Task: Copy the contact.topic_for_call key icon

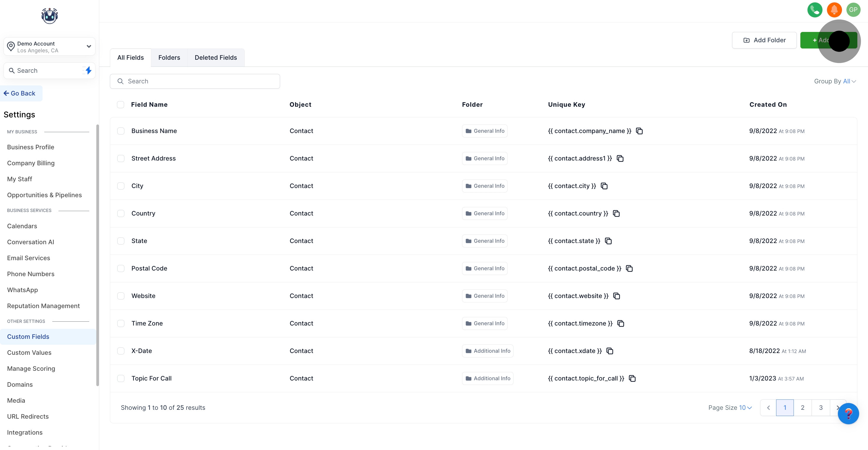Action: [632, 378]
